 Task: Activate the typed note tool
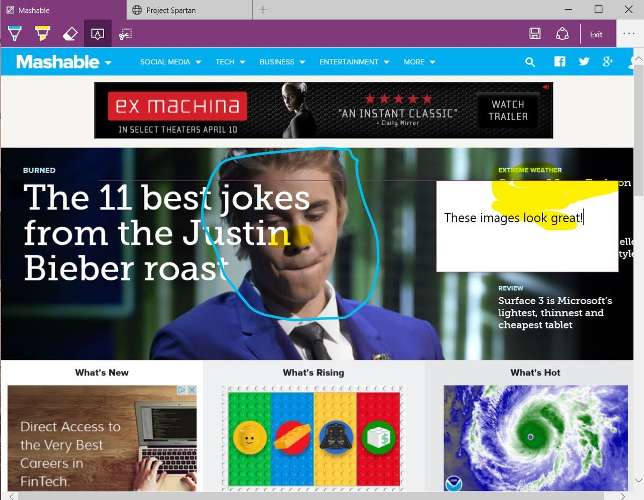tap(97, 34)
